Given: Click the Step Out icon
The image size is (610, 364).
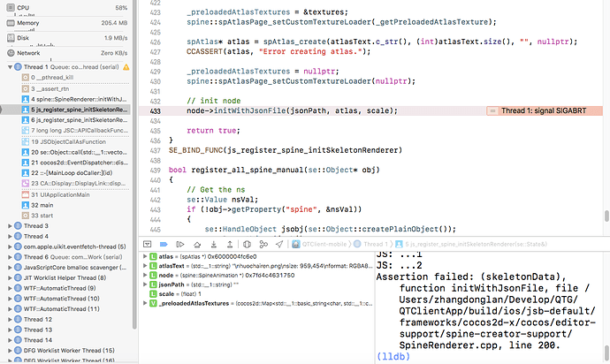Looking at the screenshot, I should tap(230, 244).
